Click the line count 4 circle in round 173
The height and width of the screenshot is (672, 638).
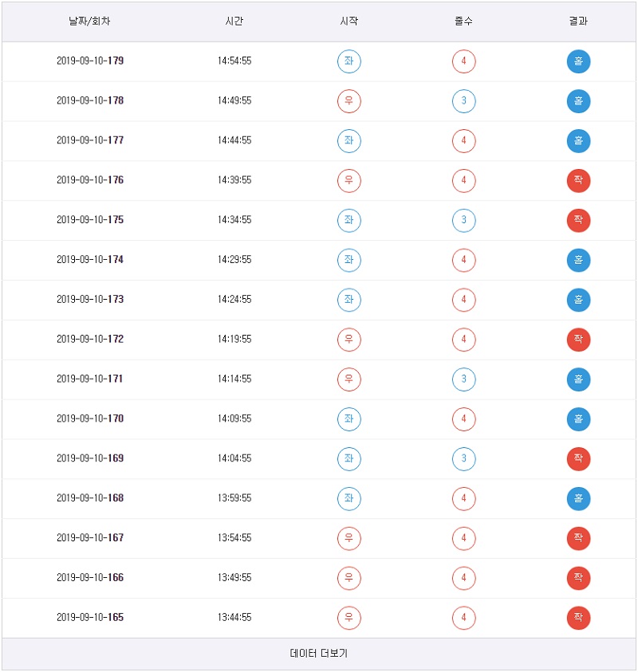[x=463, y=300]
